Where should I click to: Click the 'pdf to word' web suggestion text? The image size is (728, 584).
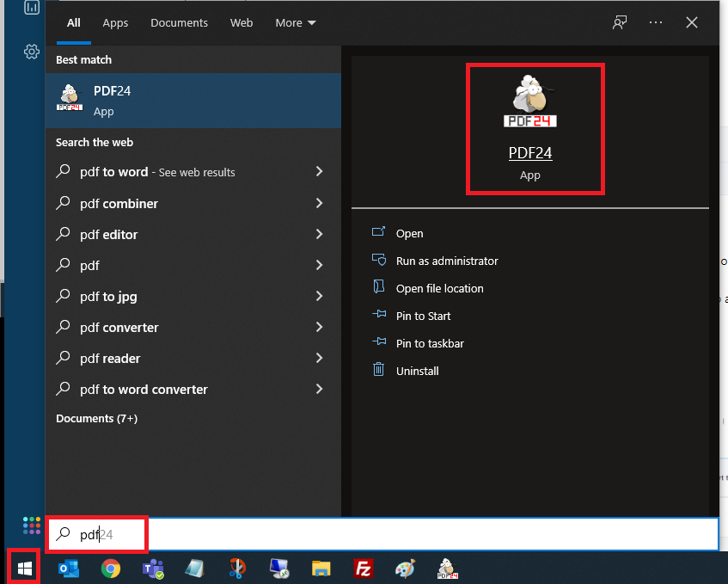(113, 172)
